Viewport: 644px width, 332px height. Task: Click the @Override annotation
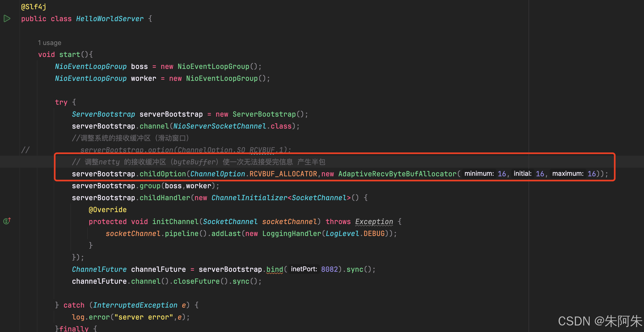[x=108, y=210]
